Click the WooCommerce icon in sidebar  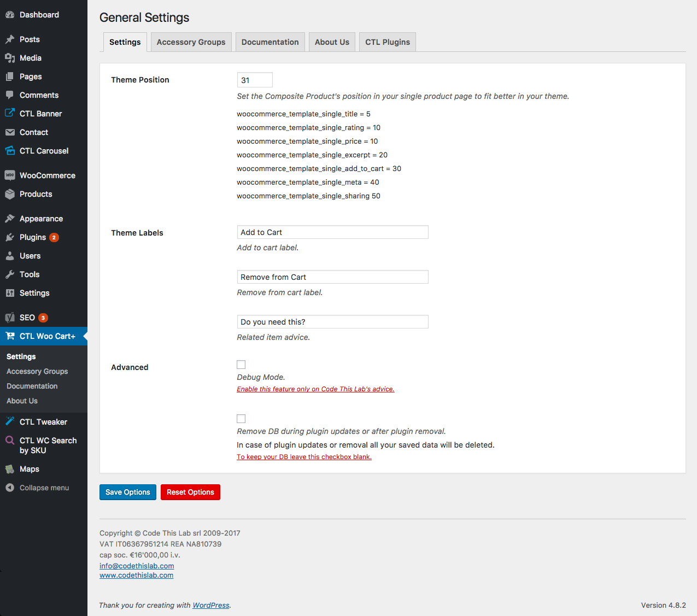tap(10, 175)
